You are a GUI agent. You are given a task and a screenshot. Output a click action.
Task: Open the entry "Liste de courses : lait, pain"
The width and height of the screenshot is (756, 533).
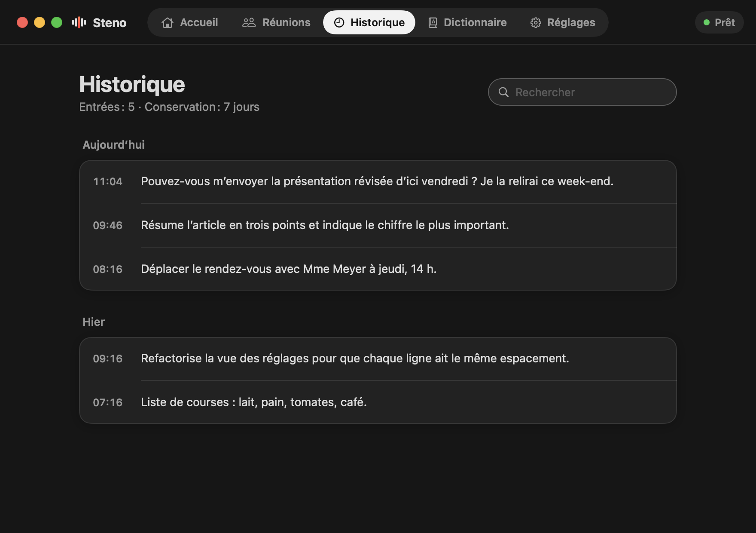coord(378,402)
